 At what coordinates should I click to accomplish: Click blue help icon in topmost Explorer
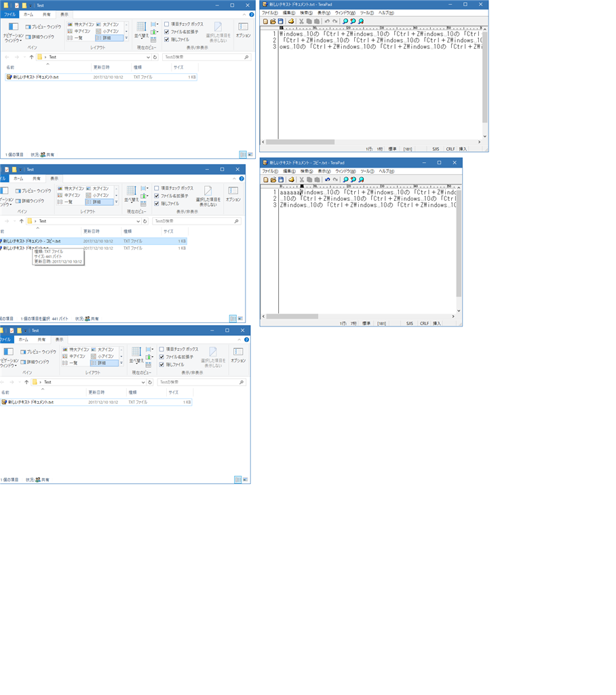point(251,15)
